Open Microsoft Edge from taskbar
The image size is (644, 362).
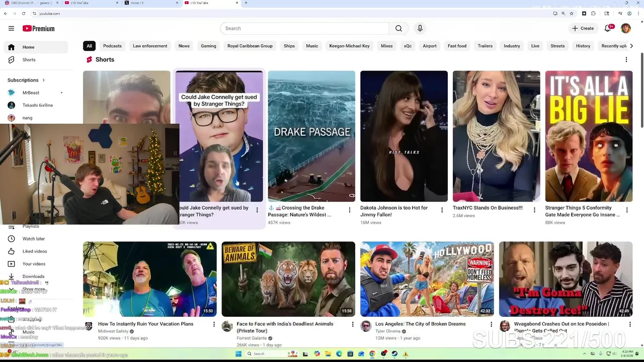point(339,354)
